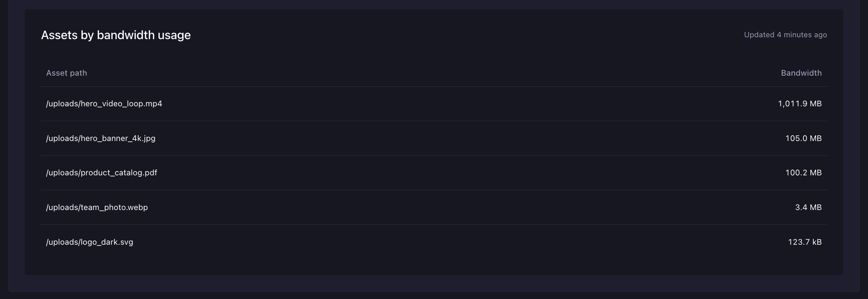Screen dimensions: 868x299
Task: Click the middle of the logo_dark.svg row
Action: [x=434, y=242]
